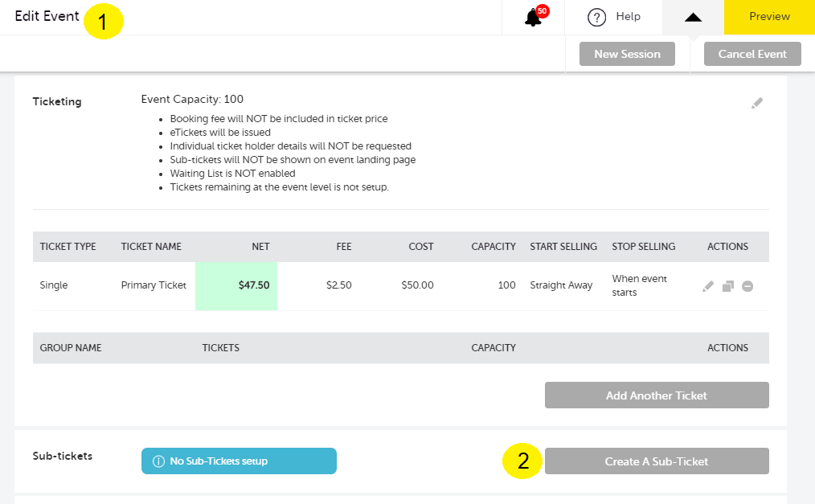
Task: Edit Ticketing settings via the pencil icon
Action: pyautogui.click(x=756, y=102)
